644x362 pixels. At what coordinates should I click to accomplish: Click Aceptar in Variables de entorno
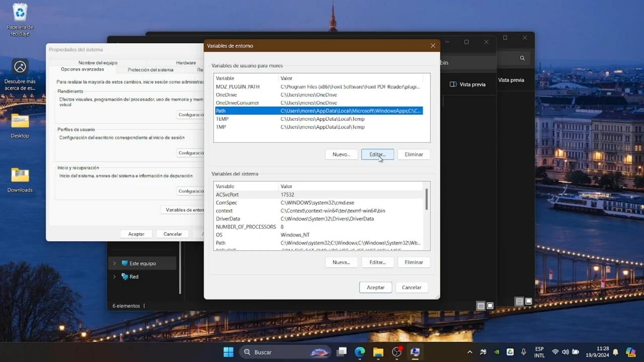click(x=375, y=287)
